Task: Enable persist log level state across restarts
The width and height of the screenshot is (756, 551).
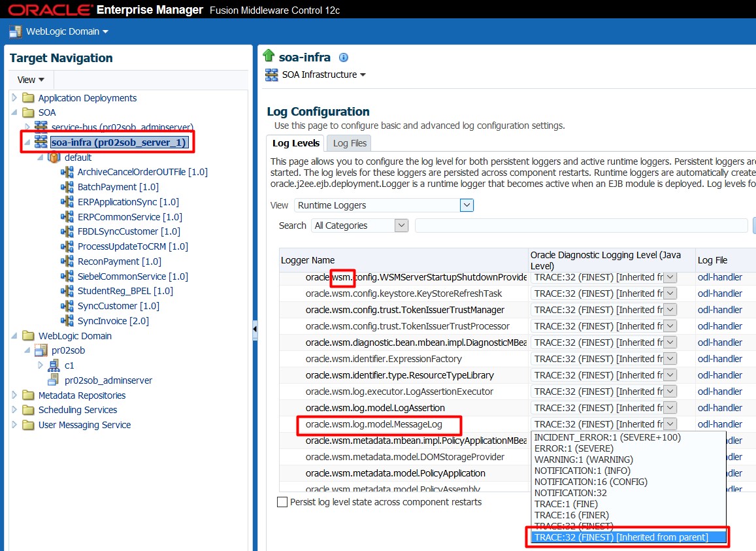Action: click(x=282, y=502)
